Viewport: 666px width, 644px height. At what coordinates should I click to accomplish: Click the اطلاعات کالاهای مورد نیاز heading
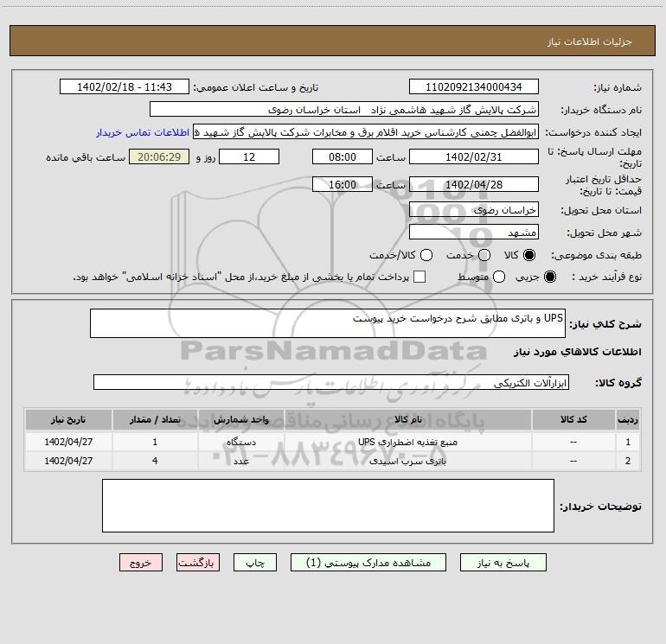click(x=577, y=352)
